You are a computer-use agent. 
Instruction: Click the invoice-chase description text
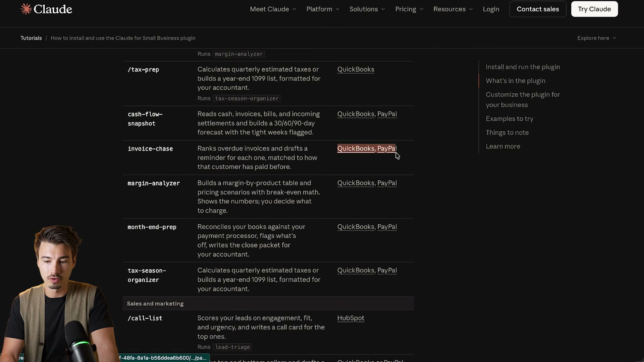[x=257, y=157]
